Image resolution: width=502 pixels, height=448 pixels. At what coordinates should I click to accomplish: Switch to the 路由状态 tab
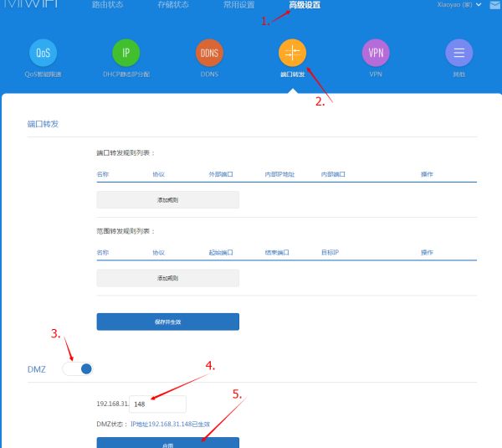click(108, 5)
